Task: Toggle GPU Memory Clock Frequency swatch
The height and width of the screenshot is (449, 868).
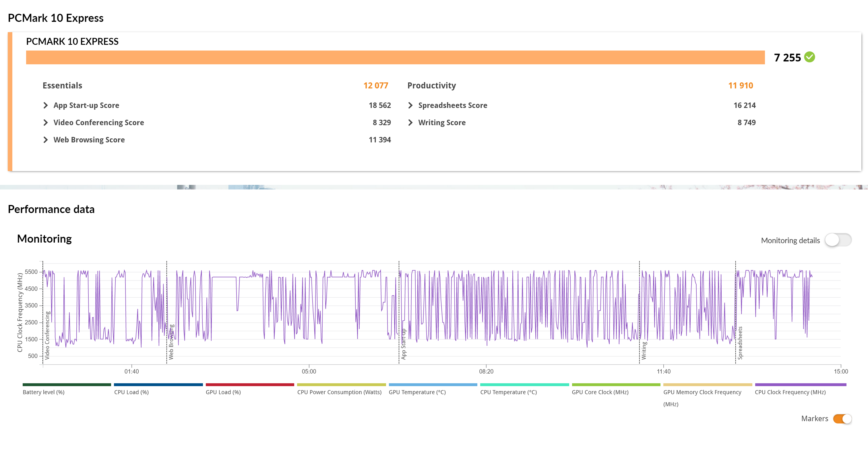Action: point(708,385)
